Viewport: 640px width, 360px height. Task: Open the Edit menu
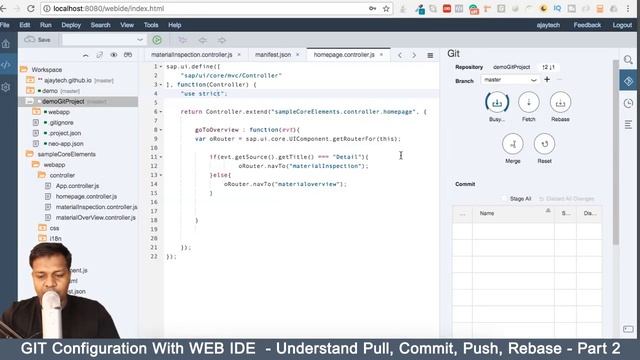[24, 25]
